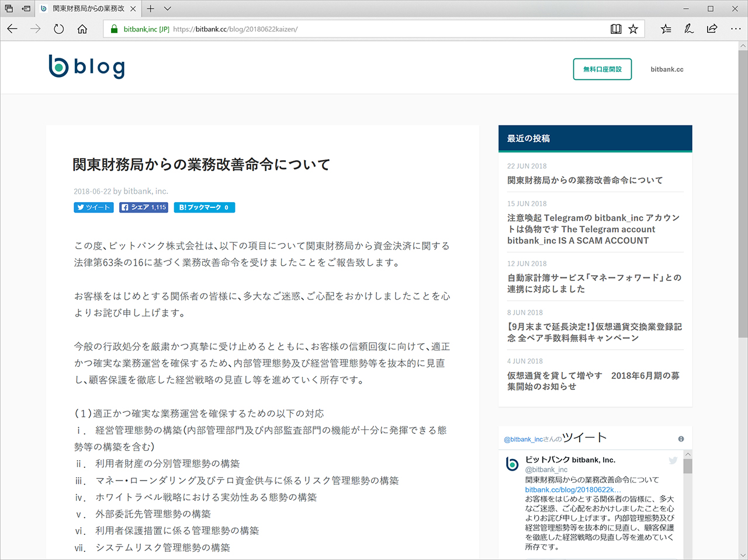Share the page via the share icon

[711, 28]
